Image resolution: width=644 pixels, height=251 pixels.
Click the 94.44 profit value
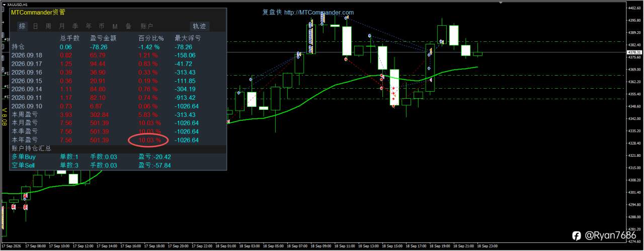pos(98,64)
